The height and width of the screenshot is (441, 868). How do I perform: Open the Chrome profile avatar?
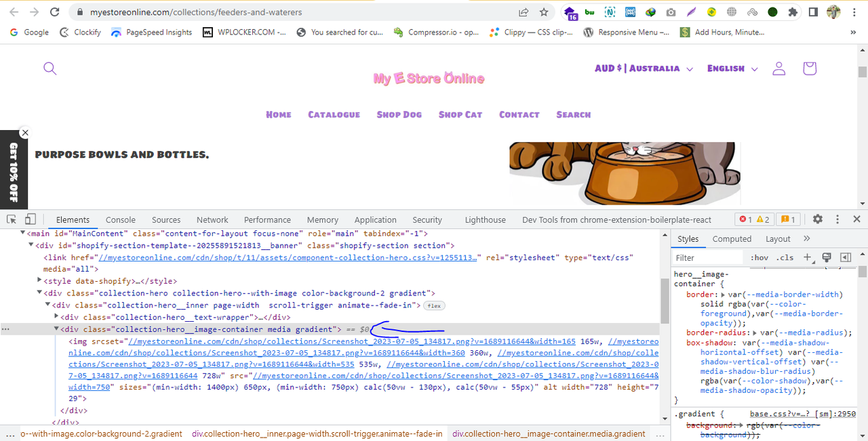tap(833, 12)
